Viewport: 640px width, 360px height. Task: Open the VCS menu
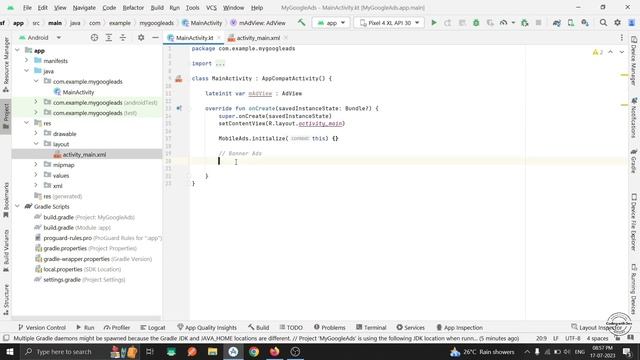211,8
